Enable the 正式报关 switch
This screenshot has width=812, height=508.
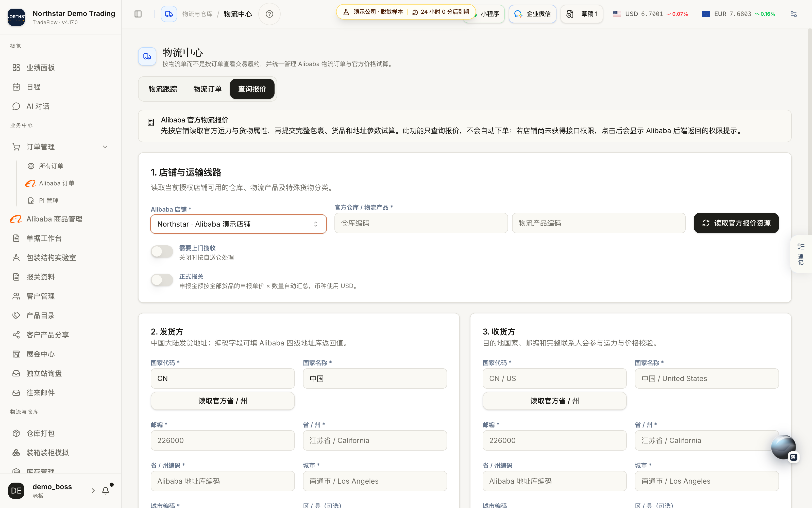(162, 280)
